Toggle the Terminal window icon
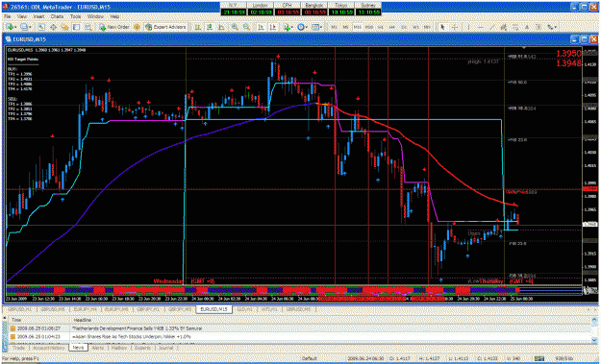Screen dimensions: 601x364 click(x=76, y=27)
